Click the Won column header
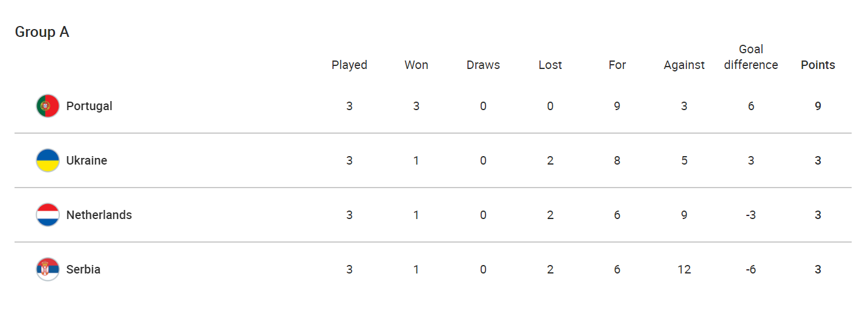The height and width of the screenshot is (311, 868). [x=416, y=65]
